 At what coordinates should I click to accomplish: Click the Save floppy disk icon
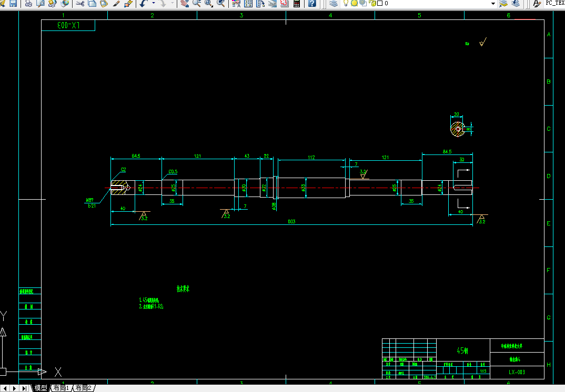13,3
